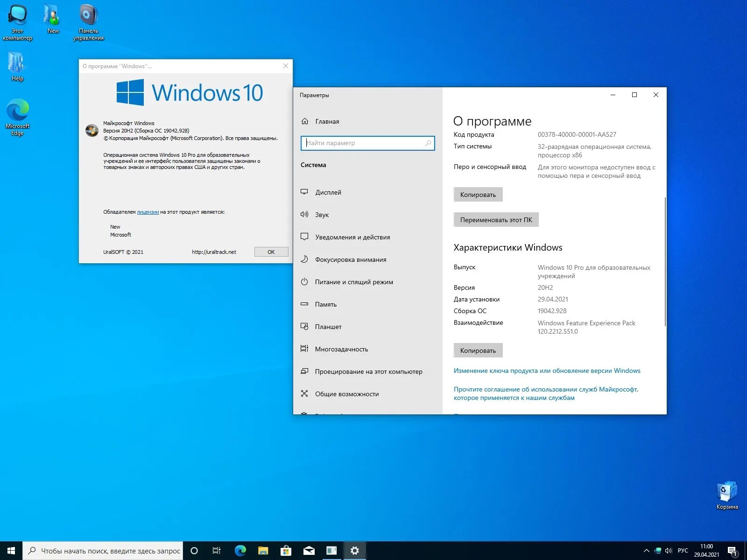Open Microsoft Store from the taskbar

coord(286,551)
